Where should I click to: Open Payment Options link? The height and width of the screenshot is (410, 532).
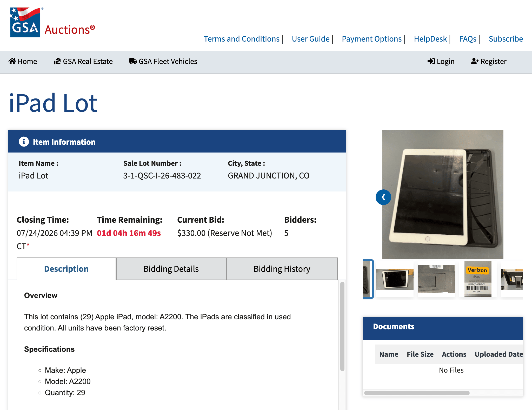click(x=372, y=39)
